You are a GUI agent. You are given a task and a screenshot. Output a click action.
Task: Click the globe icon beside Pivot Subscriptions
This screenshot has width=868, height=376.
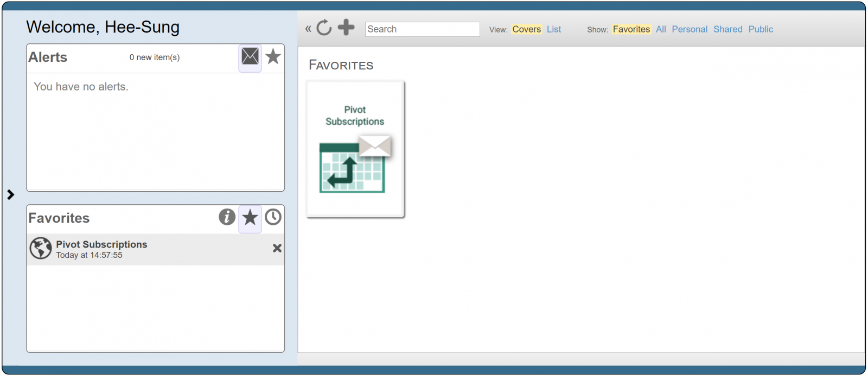[41, 248]
